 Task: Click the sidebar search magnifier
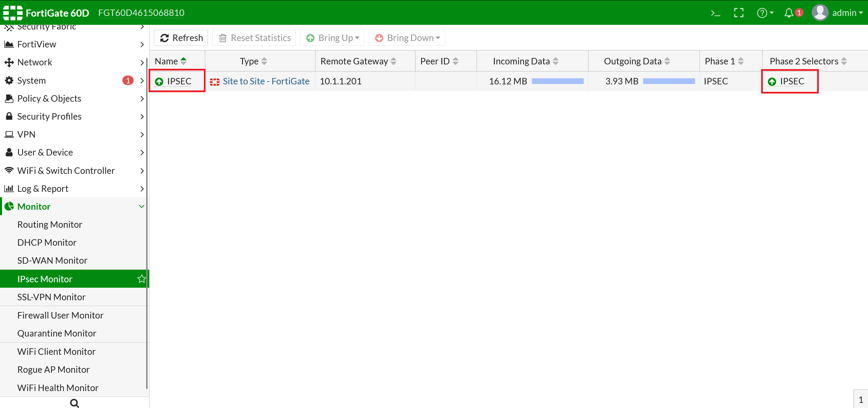coord(75,403)
